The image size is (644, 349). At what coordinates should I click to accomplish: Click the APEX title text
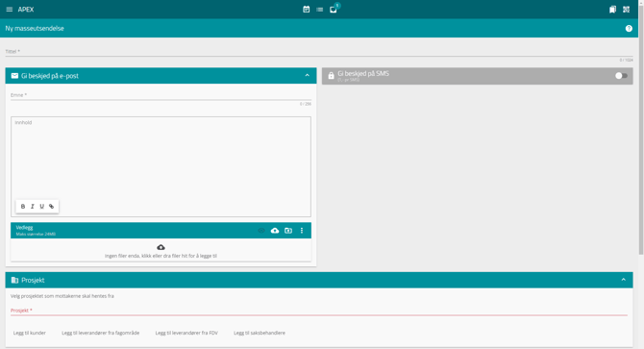click(26, 10)
